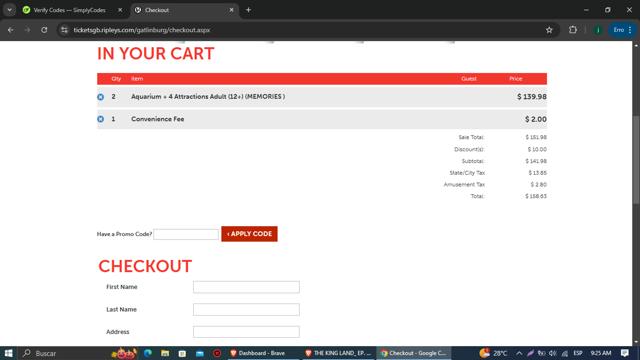Click the Price column header

[516, 79]
